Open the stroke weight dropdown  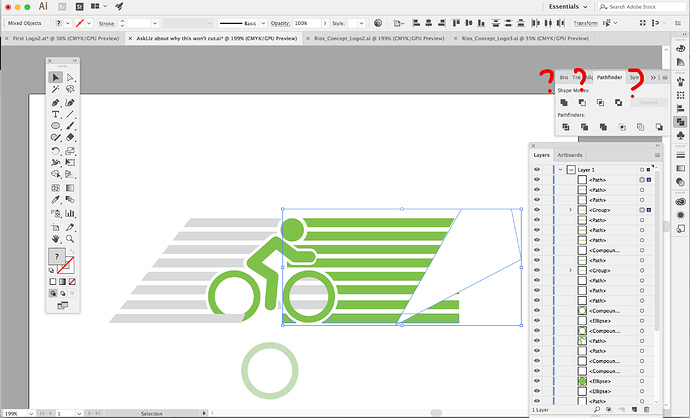click(x=155, y=23)
